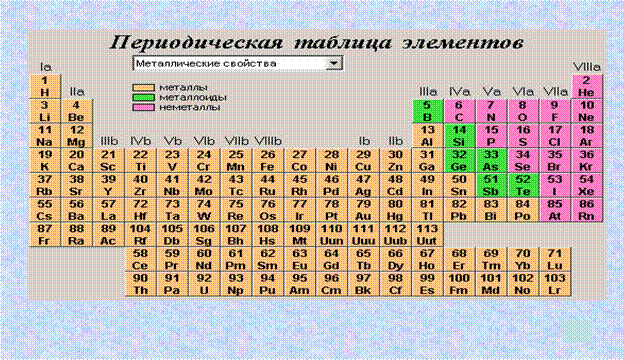Select the francium cell 87 Fr
The image size is (624, 360).
pos(45,235)
